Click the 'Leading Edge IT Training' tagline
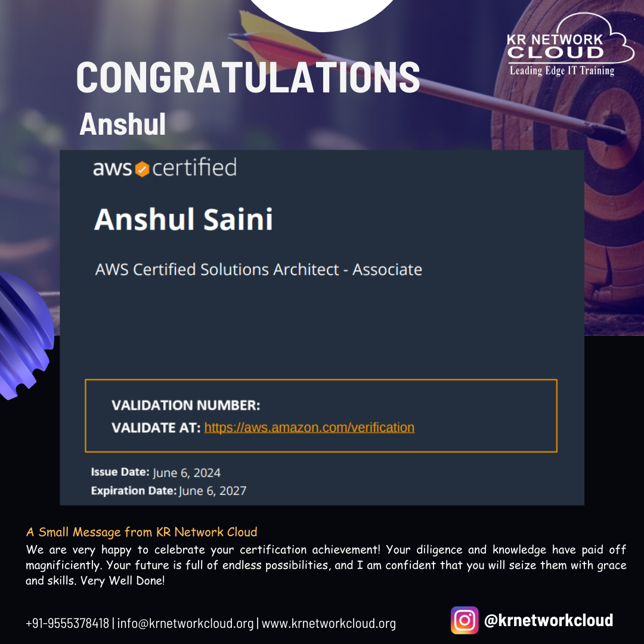This screenshot has height=644, width=644. click(562, 70)
